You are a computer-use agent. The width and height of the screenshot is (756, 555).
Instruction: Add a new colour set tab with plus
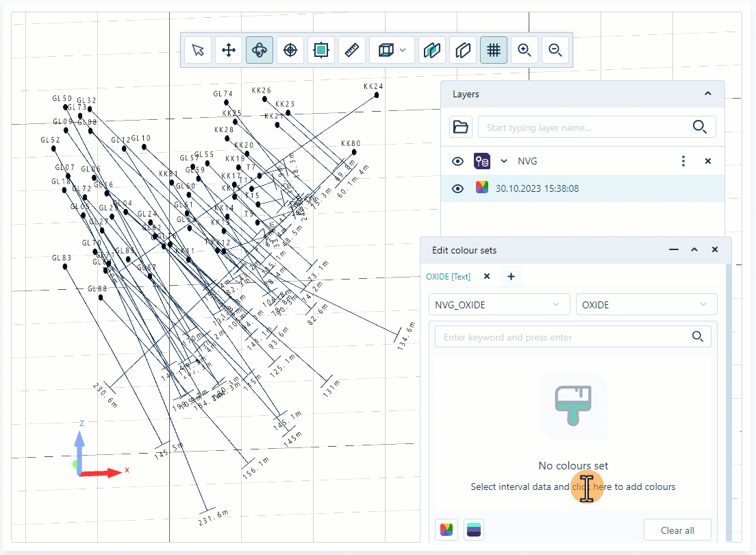tap(511, 276)
